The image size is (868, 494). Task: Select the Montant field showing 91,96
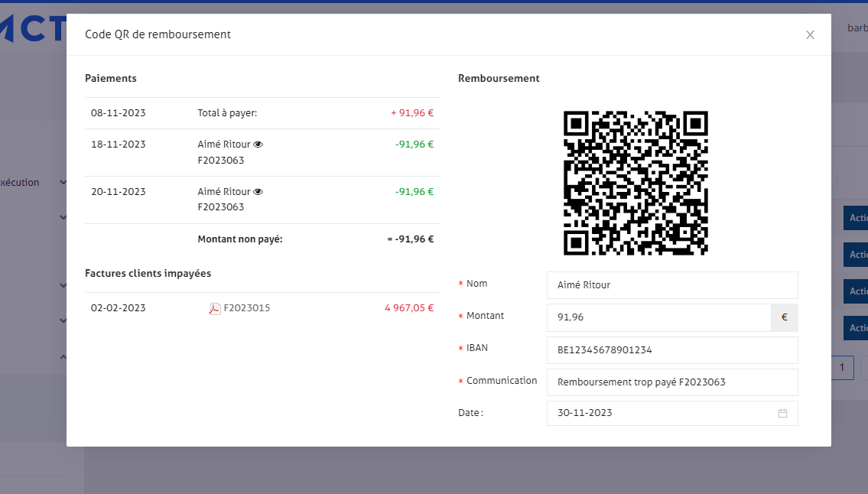click(658, 317)
